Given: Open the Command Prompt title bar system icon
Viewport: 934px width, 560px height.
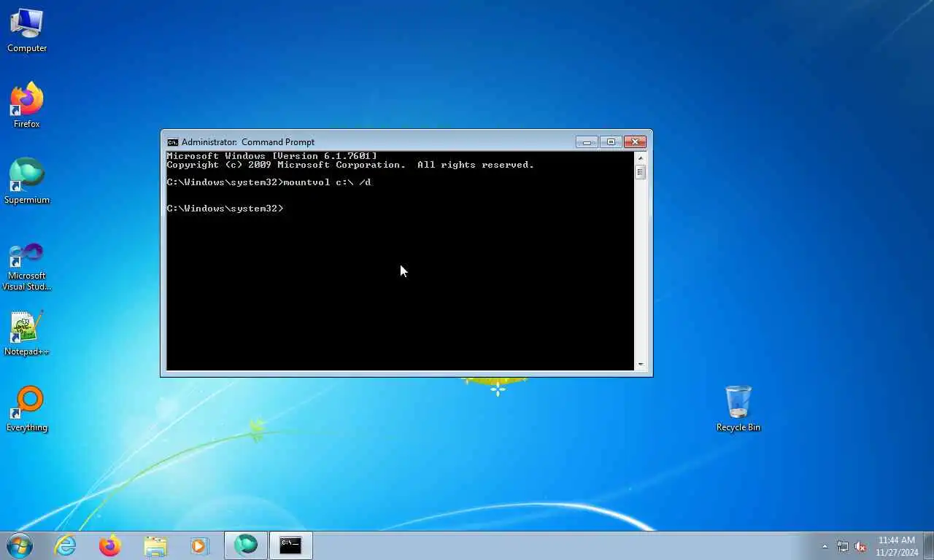Looking at the screenshot, I should [x=173, y=142].
